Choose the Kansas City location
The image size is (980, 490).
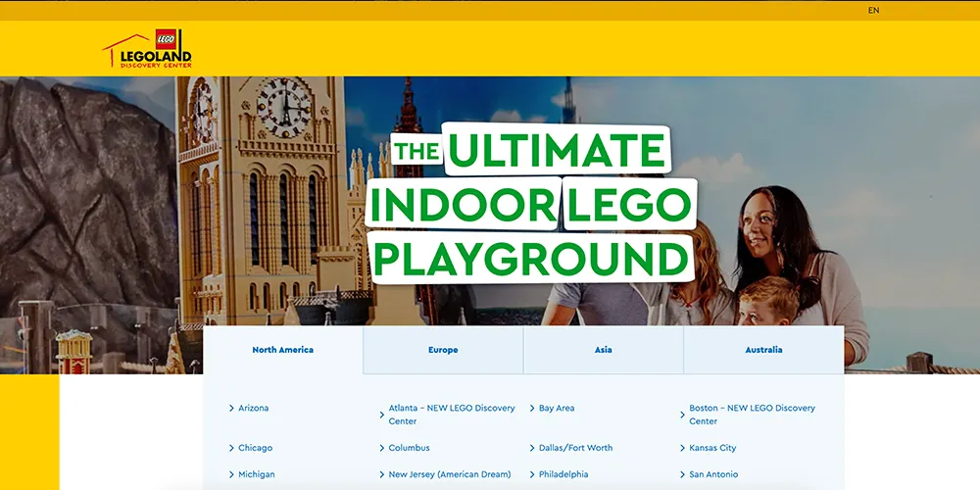(x=712, y=448)
